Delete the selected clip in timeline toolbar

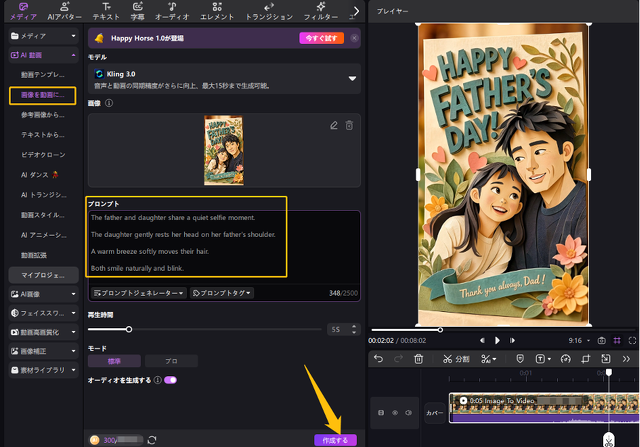click(418, 359)
